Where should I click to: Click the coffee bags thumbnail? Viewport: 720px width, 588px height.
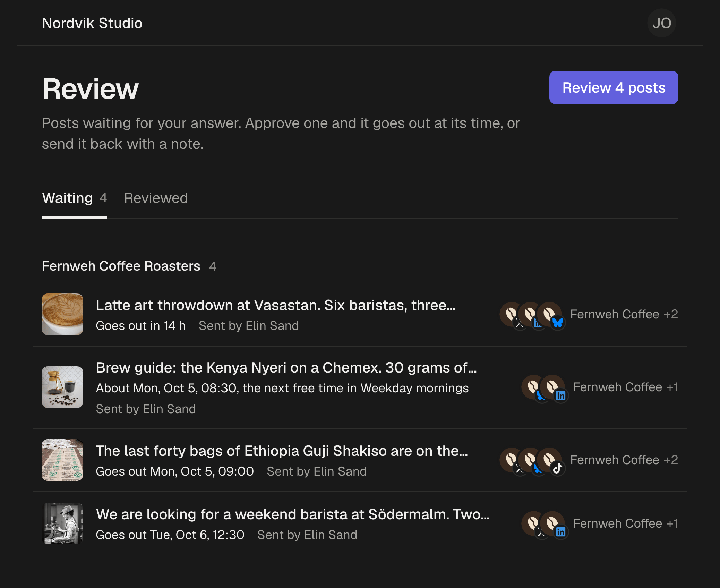pyautogui.click(x=62, y=460)
